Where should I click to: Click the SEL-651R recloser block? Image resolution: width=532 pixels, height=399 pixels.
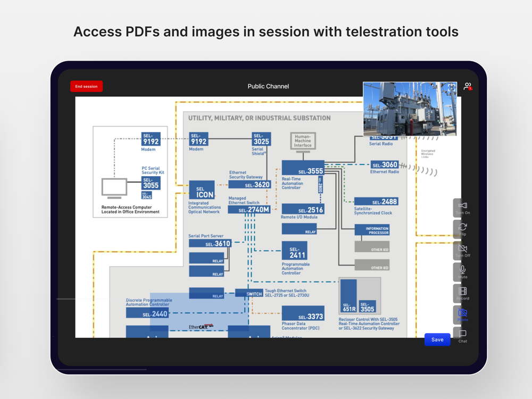348,295
